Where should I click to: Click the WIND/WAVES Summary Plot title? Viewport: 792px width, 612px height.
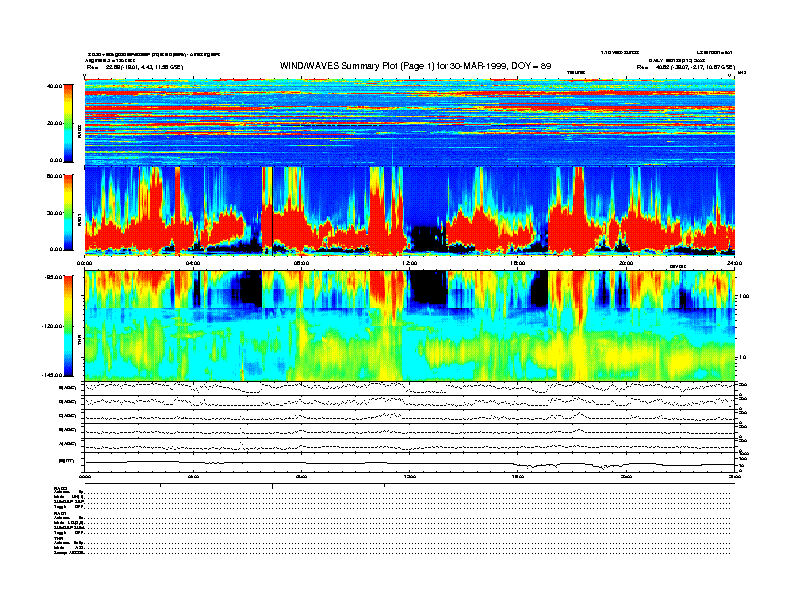(415, 66)
